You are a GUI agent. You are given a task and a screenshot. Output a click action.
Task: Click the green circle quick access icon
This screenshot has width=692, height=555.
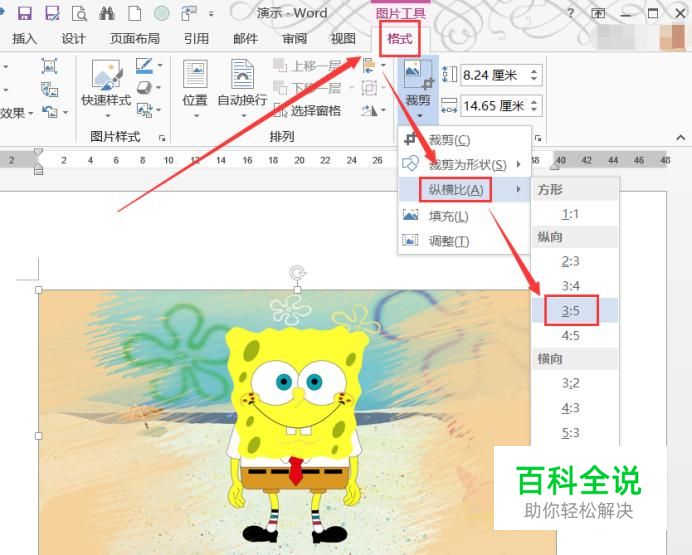click(x=162, y=13)
